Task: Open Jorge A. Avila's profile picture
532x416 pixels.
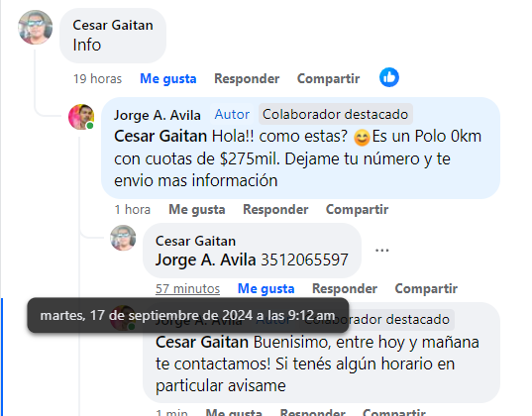Action: tap(81, 117)
